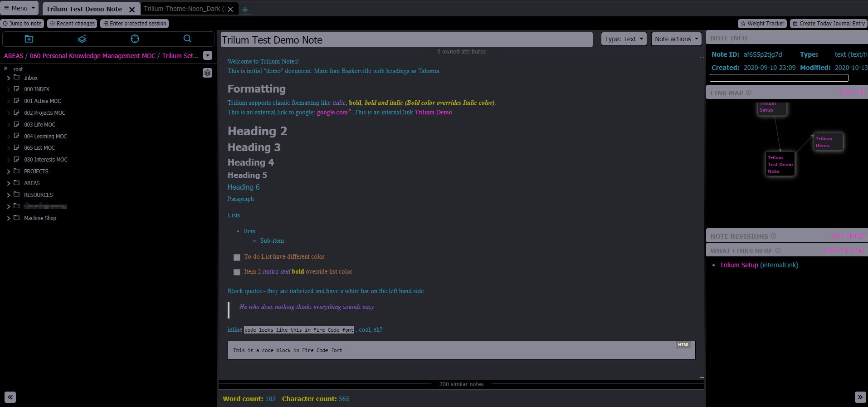
Task: Open Trilium Setup internal link backlink
Action: (739, 265)
